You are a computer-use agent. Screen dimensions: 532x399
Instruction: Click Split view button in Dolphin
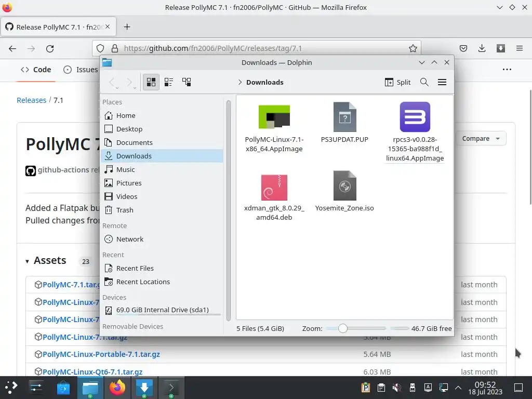pyautogui.click(x=397, y=82)
